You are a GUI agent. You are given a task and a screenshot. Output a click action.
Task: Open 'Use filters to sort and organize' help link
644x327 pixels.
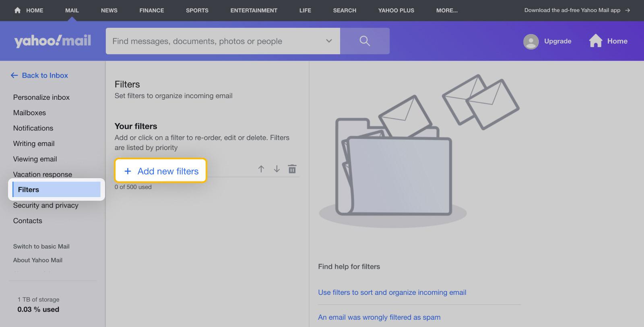tap(392, 292)
